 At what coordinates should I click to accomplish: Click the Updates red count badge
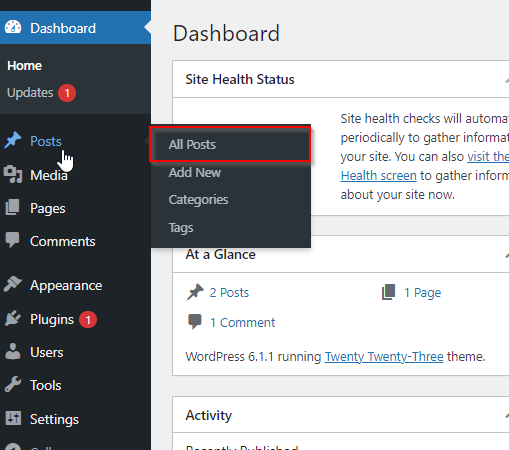point(67,93)
